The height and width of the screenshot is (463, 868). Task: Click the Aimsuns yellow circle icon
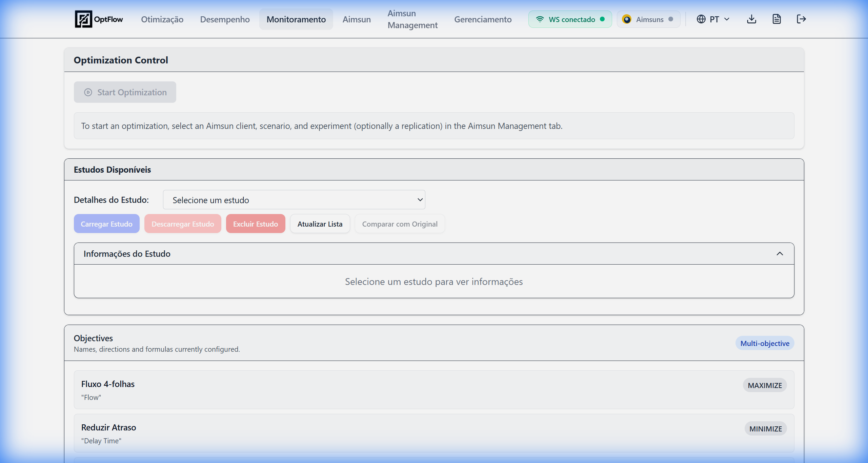coord(627,19)
